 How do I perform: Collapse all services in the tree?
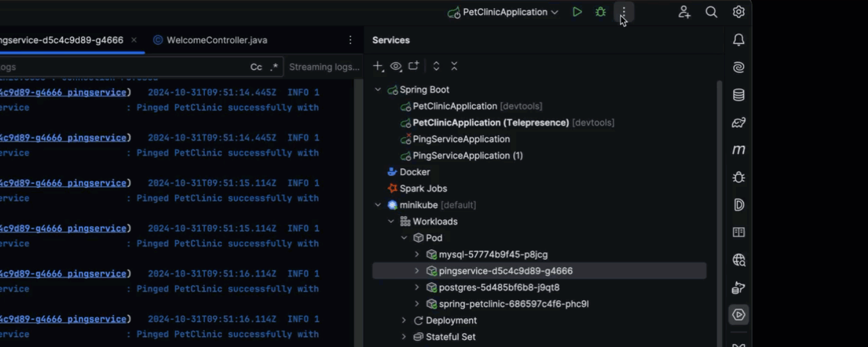454,66
